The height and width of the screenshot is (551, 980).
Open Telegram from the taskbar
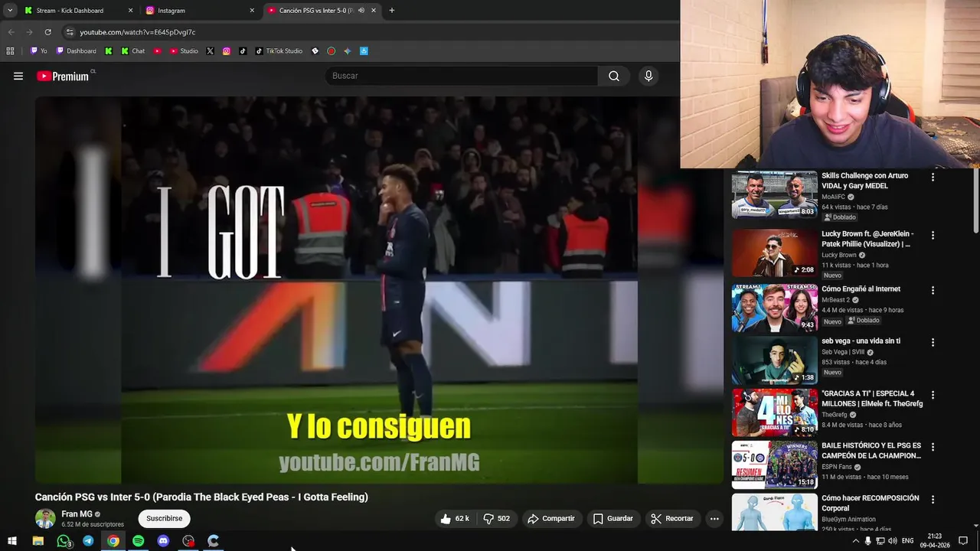88,541
